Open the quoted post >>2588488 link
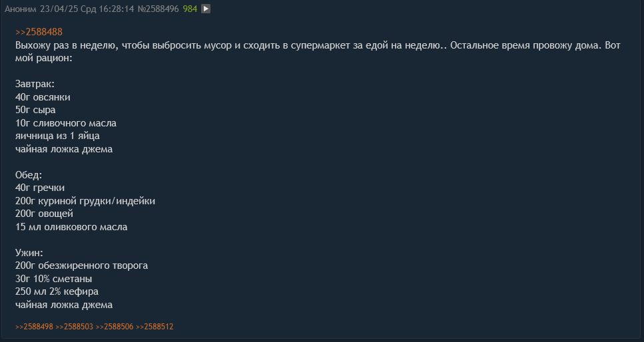Viewport: 644px width, 342px height. 39,32
